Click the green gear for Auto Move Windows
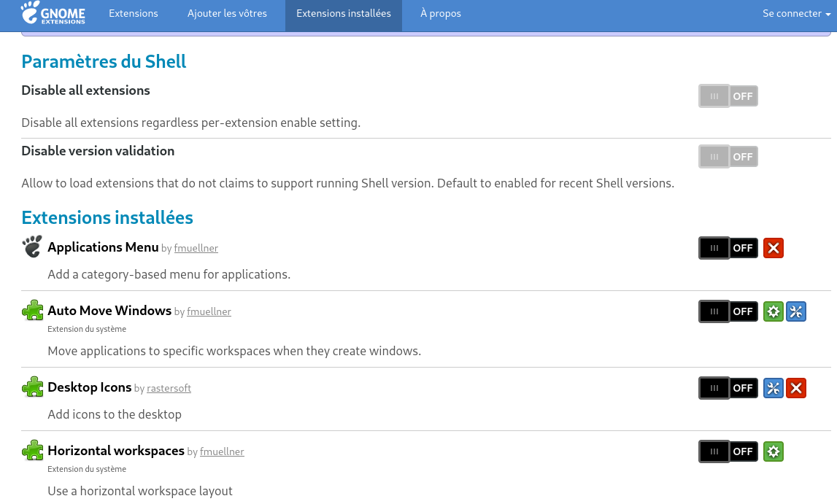 point(774,311)
